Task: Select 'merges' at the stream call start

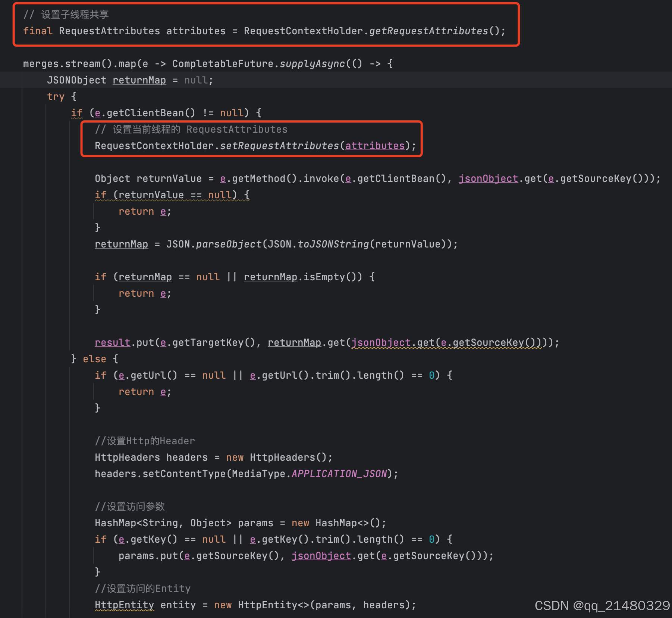Action: click(41, 64)
